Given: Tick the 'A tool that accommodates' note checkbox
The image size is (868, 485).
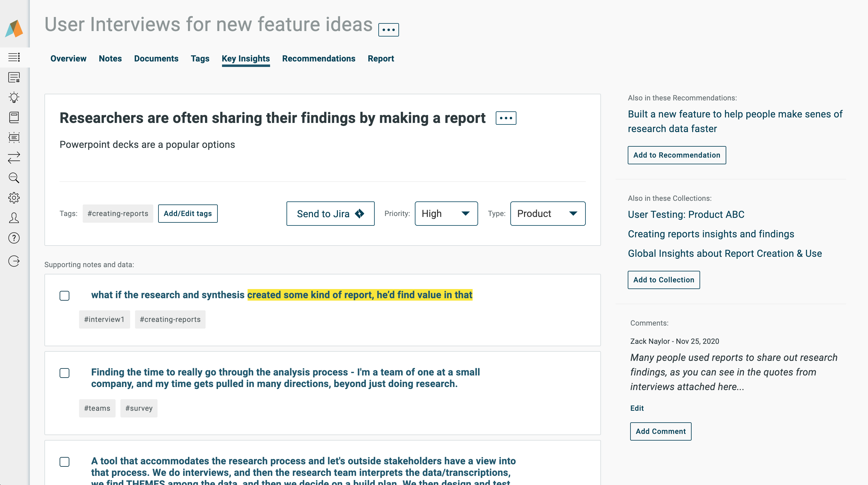Looking at the screenshot, I should tap(64, 461).
